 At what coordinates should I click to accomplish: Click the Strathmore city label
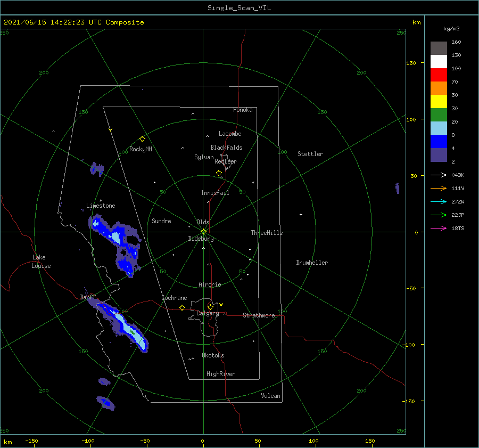(259, 315)
